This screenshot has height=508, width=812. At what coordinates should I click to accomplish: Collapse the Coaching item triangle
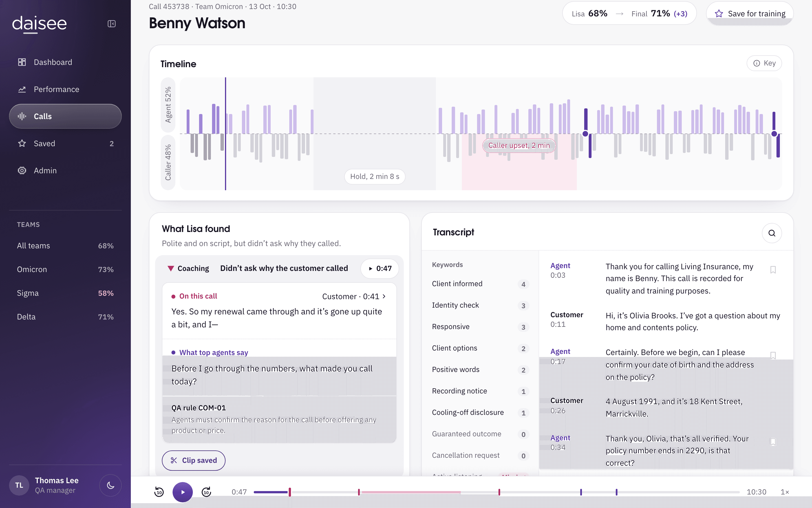click(x=171, y=268)
